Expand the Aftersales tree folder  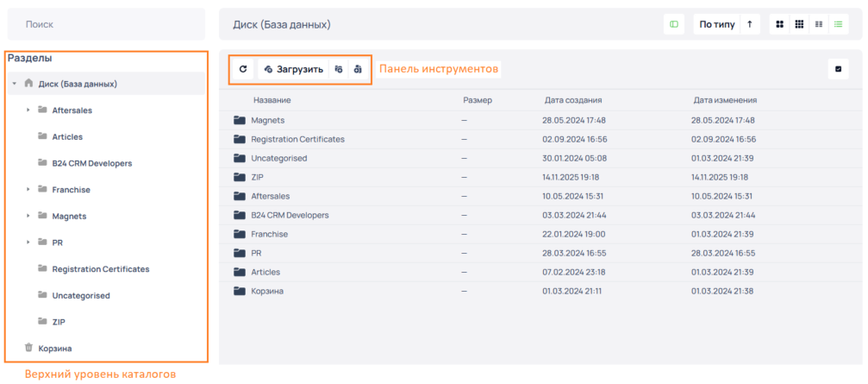click(28, 110)
